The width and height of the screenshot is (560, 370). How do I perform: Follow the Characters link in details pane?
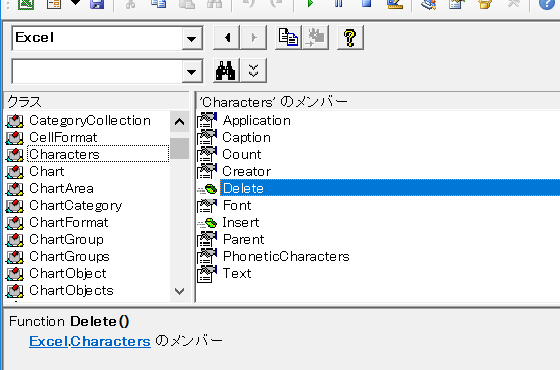(x=110, y=341)
